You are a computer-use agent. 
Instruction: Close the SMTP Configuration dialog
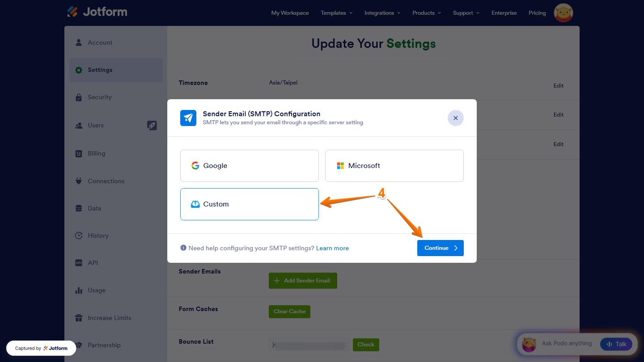tap(456, 118)
